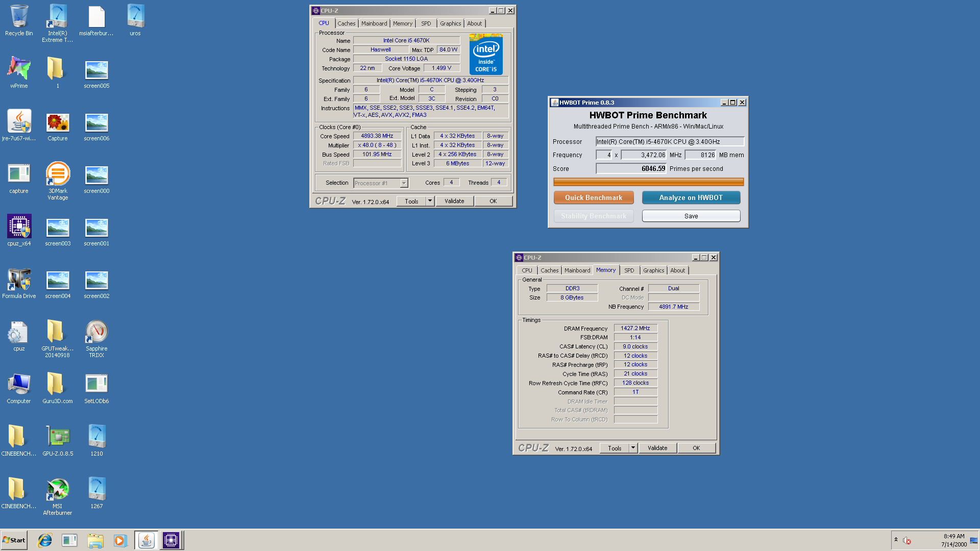Switch to CPU-Z taskbar button
Image resolution: width=980 pixels, height=551 pixels.
(171, 540)
